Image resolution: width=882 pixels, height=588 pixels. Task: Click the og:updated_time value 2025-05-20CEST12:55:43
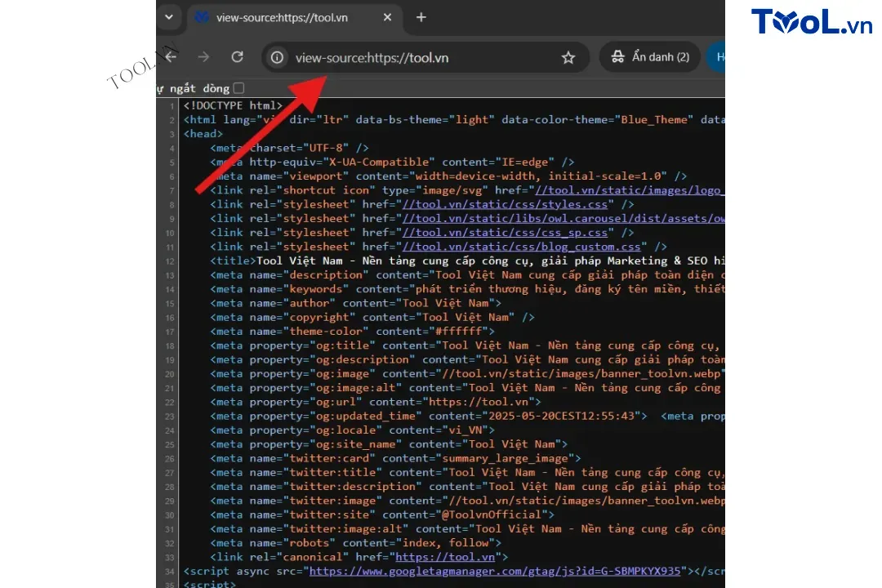click(x=561, y=416)
